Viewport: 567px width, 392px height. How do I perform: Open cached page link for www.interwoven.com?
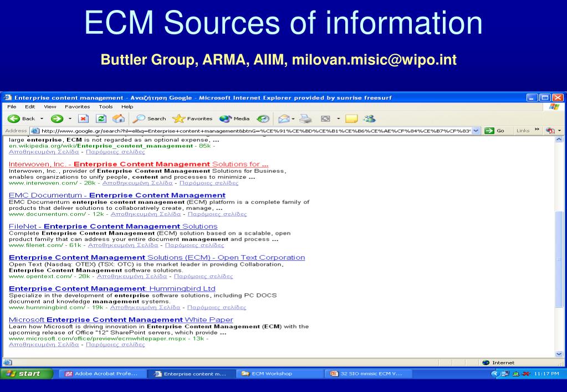click(137, 183)
